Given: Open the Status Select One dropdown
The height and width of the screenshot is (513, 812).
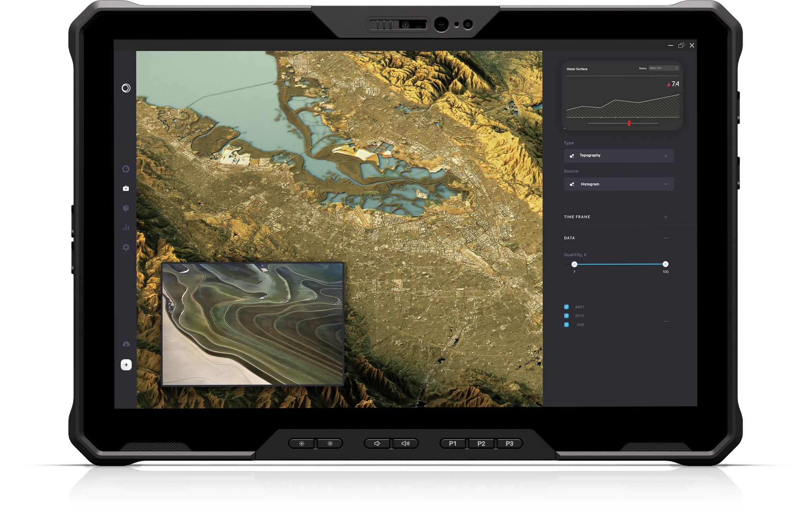Looking at the screenshot, I should 664,68.
